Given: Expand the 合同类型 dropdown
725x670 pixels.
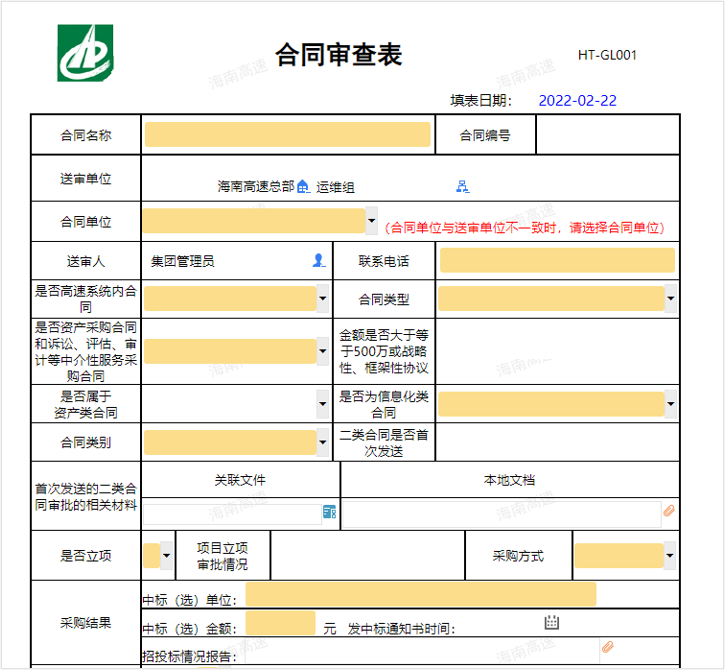Looking at the screenshot, I should click(670, 298).
